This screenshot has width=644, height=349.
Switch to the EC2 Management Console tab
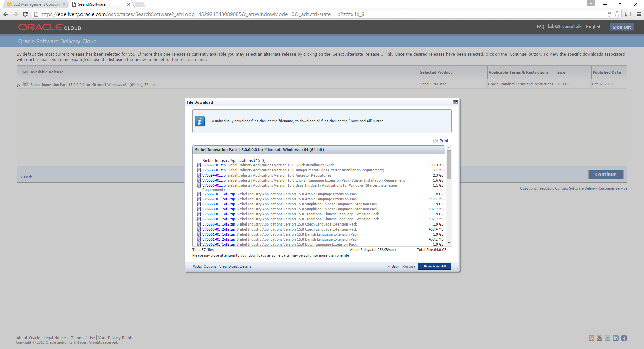click(x=36, y=4)
